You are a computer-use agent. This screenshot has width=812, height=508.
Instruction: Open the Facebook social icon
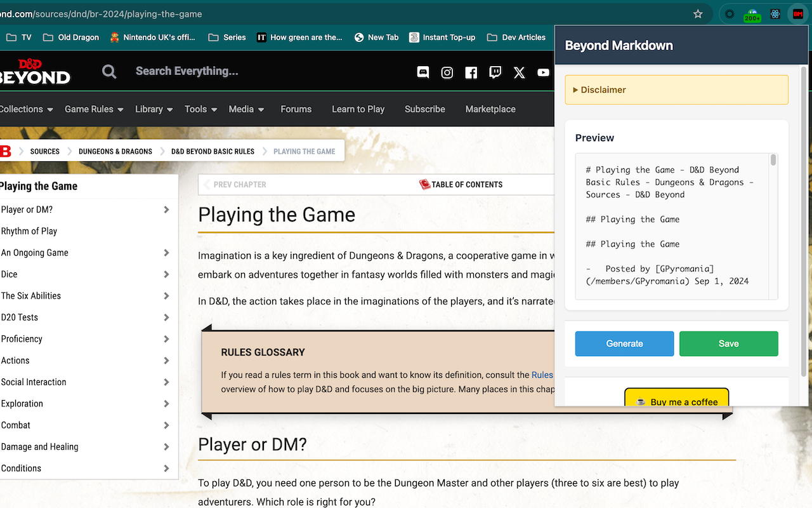pos(471,72)
